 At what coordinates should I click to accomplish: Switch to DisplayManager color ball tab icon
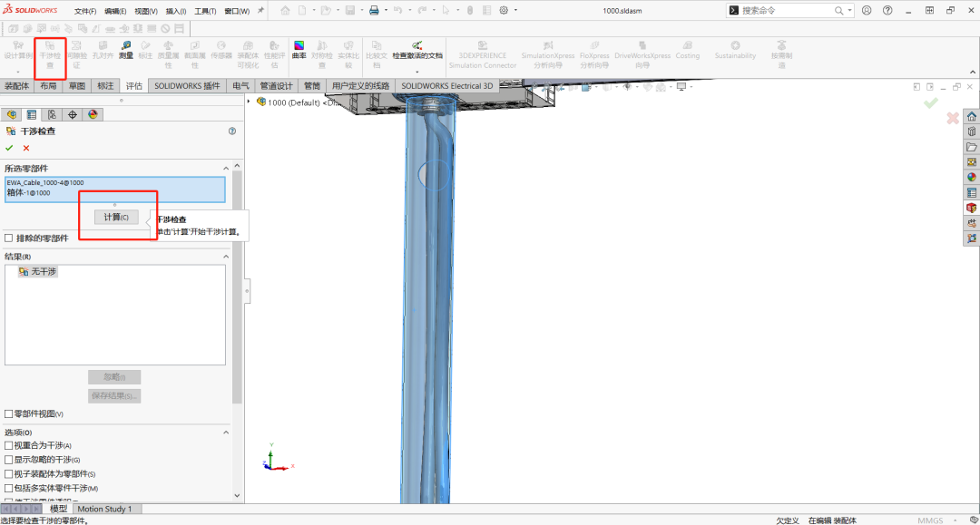pos(93,114)
